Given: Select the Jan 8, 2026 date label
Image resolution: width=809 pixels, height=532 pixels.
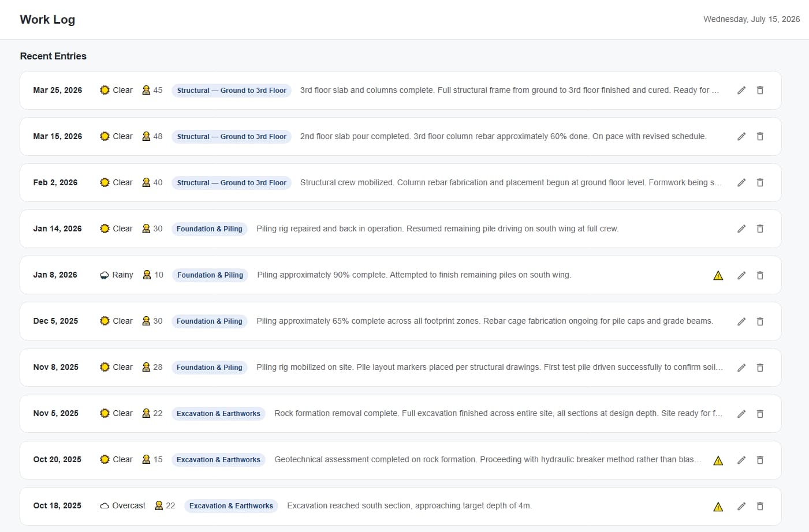Looking at the screenshot, I should [x=55, y=275].
